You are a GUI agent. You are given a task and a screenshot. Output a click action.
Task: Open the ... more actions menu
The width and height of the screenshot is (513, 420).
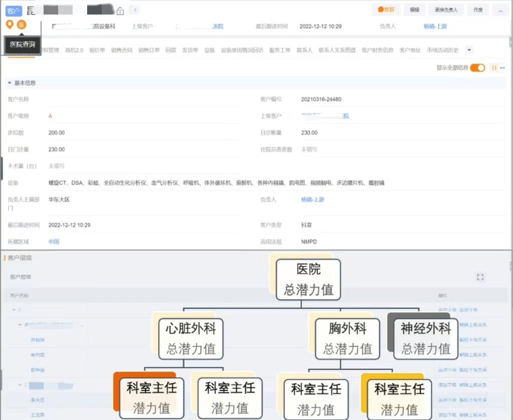pos(500,10)
